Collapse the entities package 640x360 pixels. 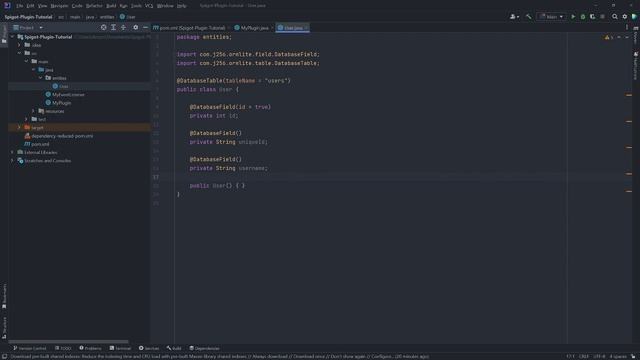[40, 78]
